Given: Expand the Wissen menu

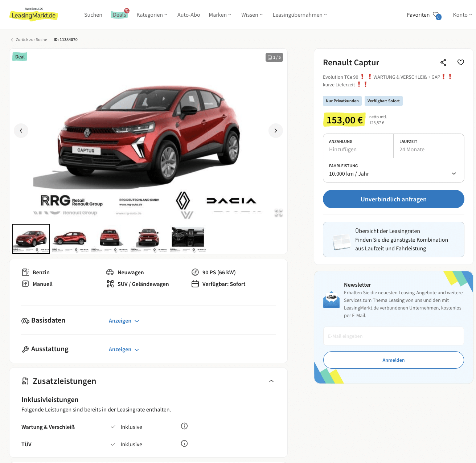Looking at the screenshot, I should 252,15.
